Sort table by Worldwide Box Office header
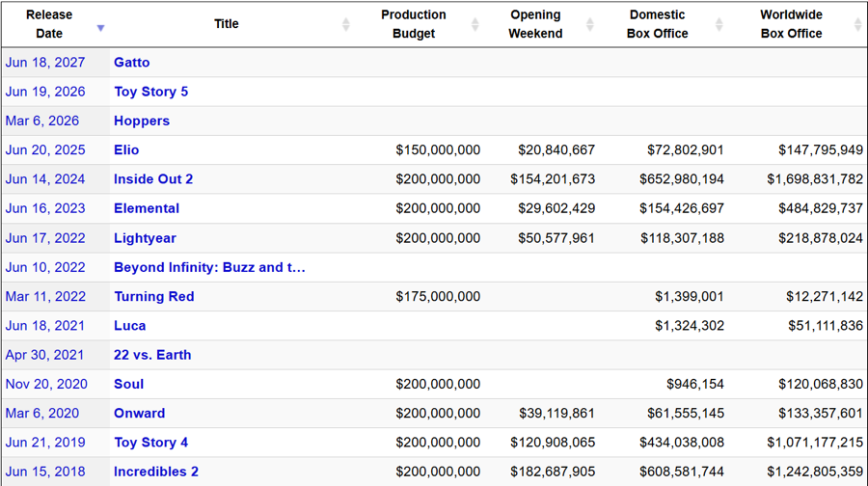The height and width of the screenshot is (486, 868). coord(791,24)
